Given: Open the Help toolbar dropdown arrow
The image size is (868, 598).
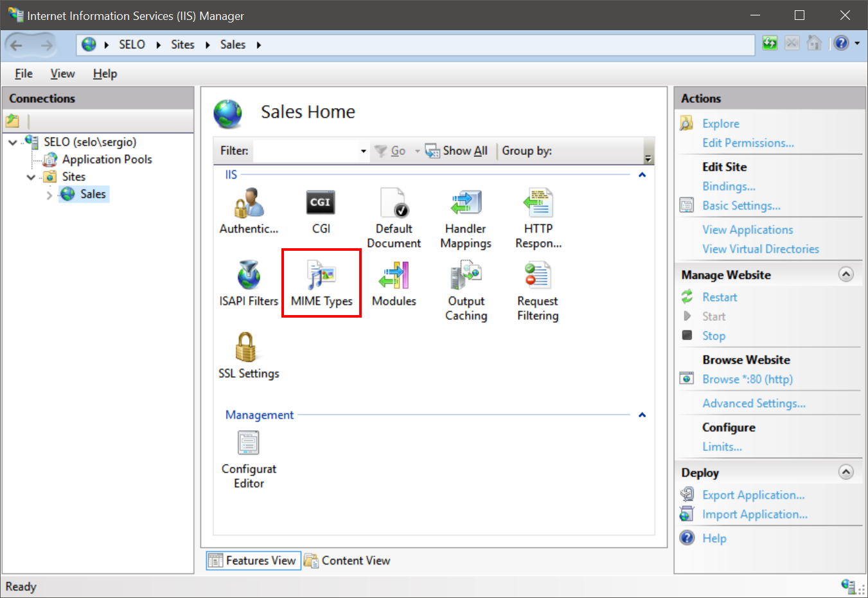Looking at the screenshot, I should click(x=857, y=44).
